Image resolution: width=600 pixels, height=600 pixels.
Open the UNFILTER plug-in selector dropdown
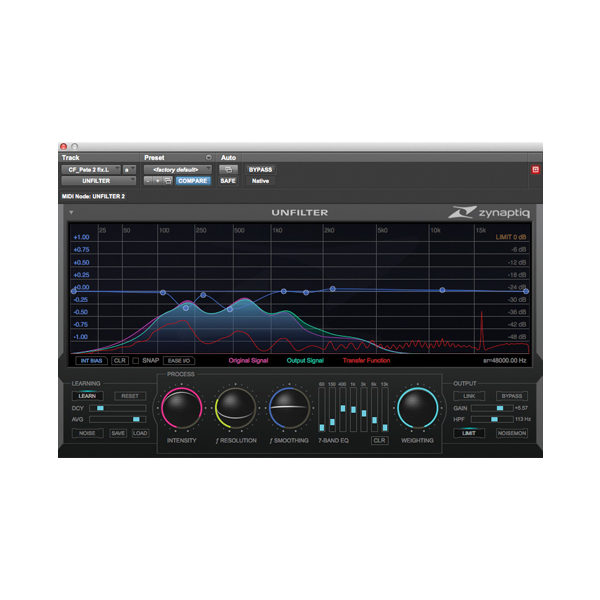pos(98,181)
